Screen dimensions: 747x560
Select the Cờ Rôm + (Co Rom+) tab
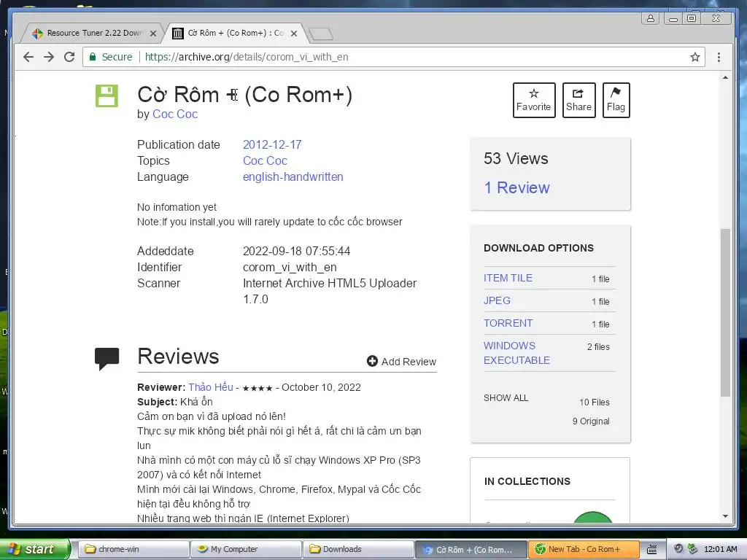(236, 33)
